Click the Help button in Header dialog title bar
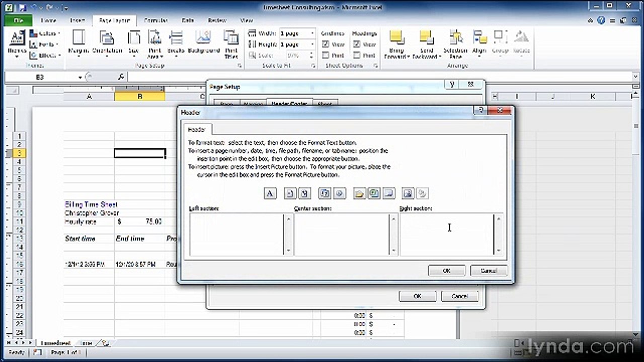Image resolution: width=644 pixels, height=362 pixels. click(481, 110)
